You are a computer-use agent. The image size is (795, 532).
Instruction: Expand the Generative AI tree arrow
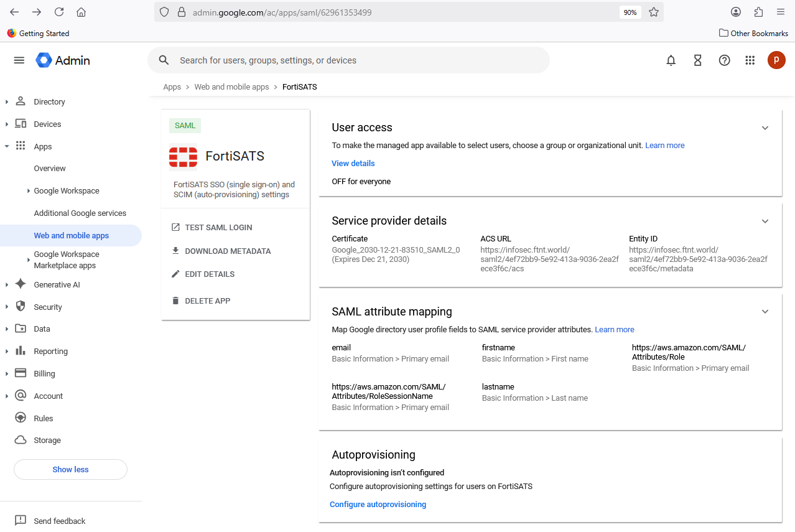pyautogui.click(x=7, y=284)
